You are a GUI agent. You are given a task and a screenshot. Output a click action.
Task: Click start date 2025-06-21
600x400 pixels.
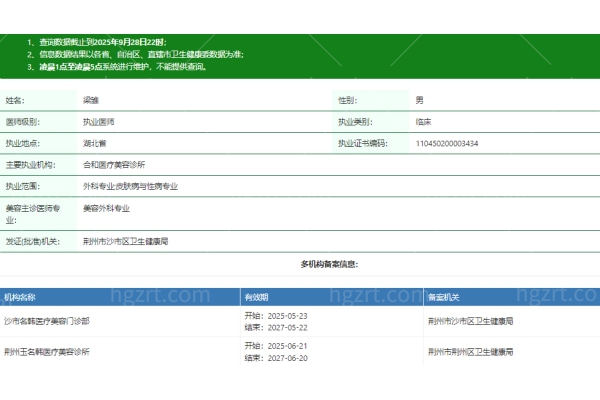(x=287, y=346)
